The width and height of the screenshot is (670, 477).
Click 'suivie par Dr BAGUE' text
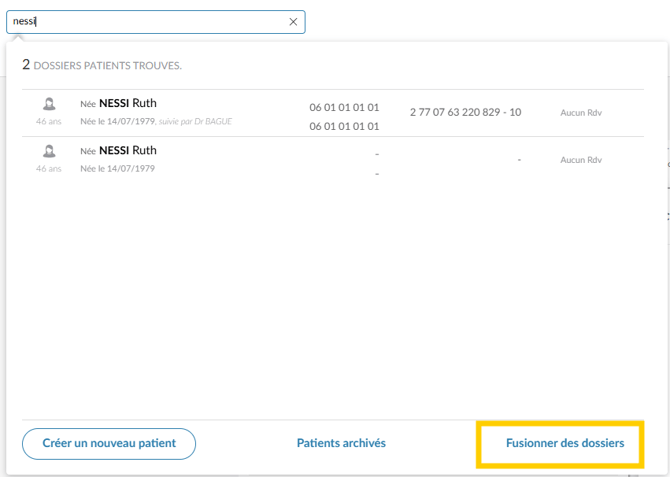195,121
